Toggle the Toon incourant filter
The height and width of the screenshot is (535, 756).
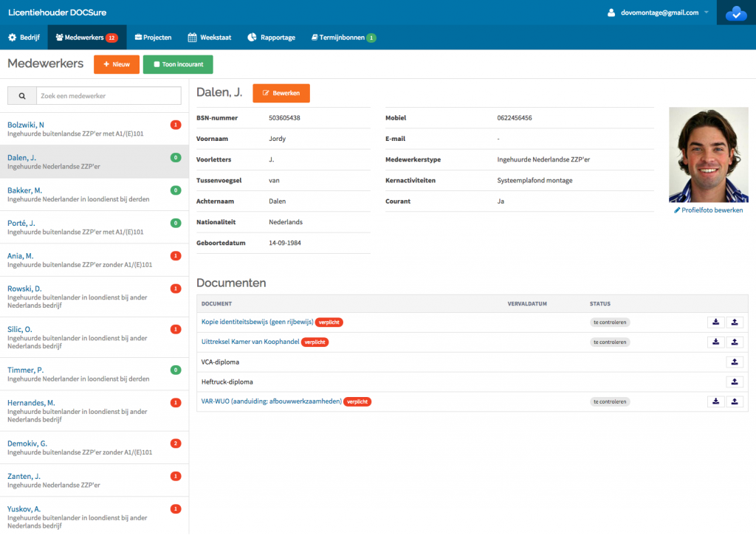(178, 65)
